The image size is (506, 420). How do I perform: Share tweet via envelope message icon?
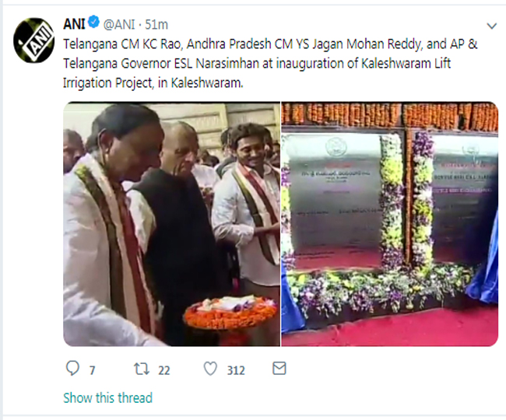point(279,369)
